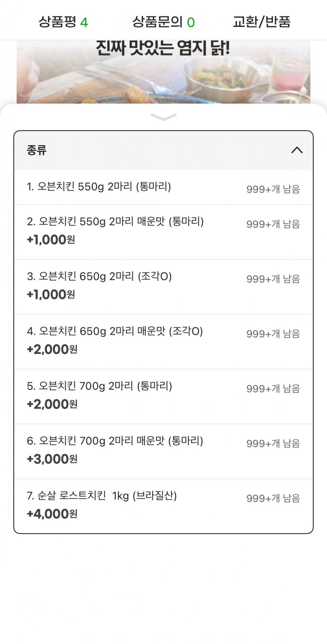Tap the bottom sheet's down-chevron handle
This screenshot has width=327, height=644.
tap(163, 117)
